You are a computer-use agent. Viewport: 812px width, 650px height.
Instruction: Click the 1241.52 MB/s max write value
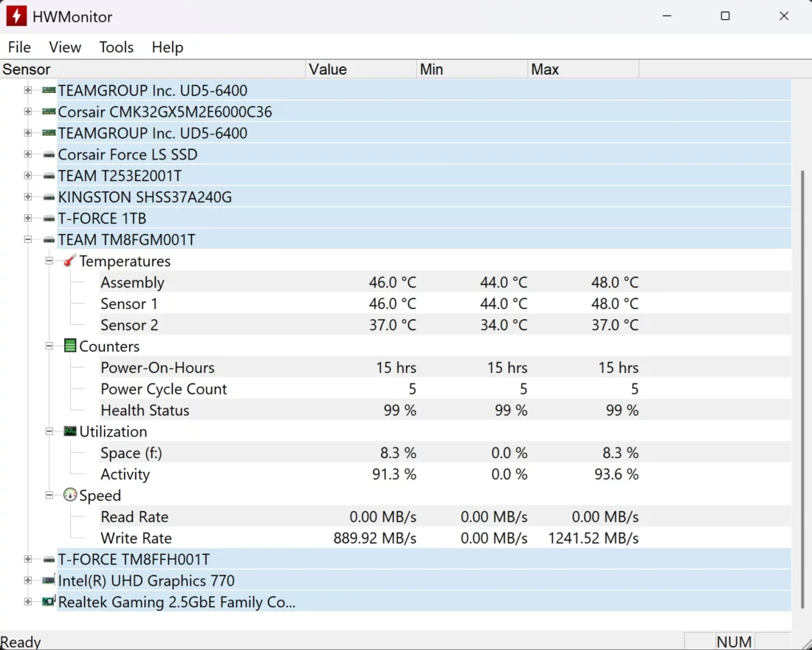click(x=593, y=538)
